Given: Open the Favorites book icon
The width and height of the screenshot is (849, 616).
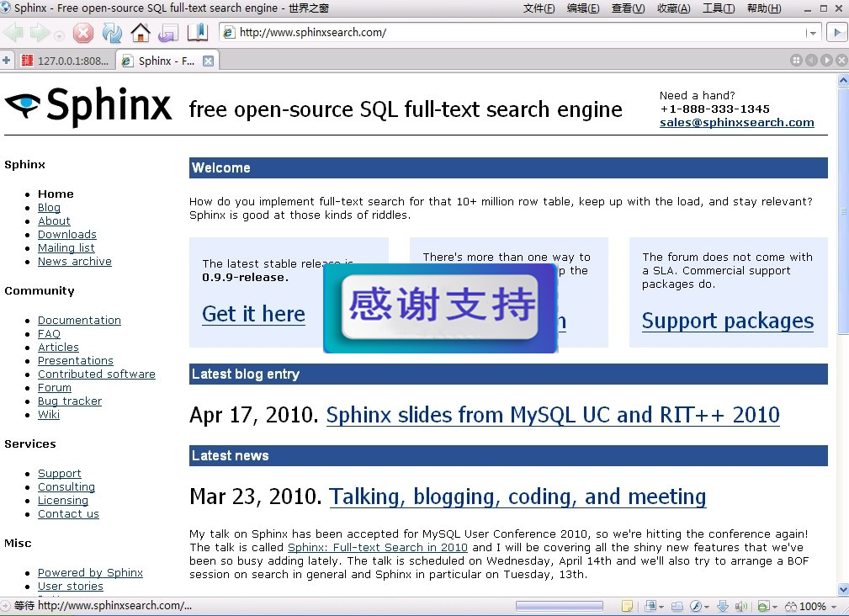Looking at the screenshot, I should tap(197, 33).
